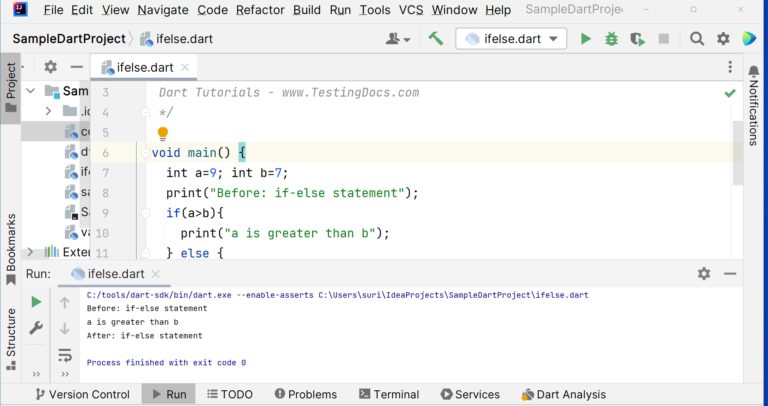Start debugging with the Debug bug icon
The width and height of the screenshot is (768, 406).
click(611, 39)
